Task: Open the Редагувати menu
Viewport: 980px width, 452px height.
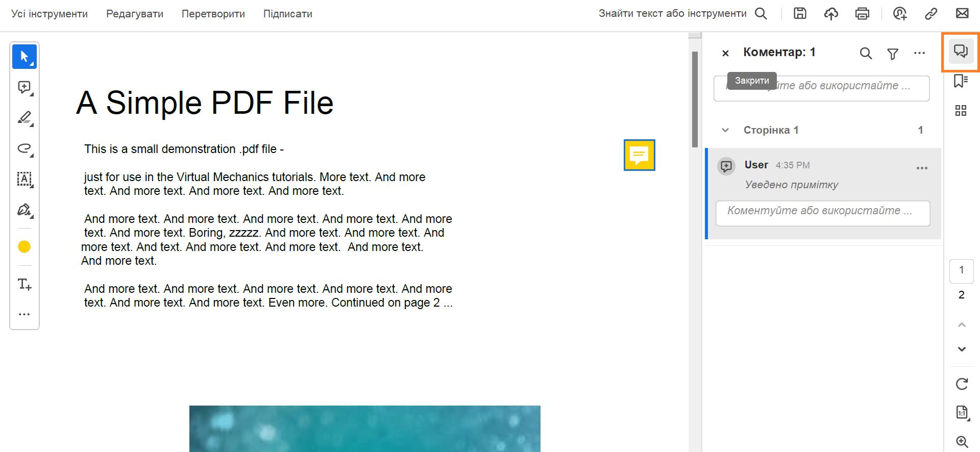Action: coord(135,14)
